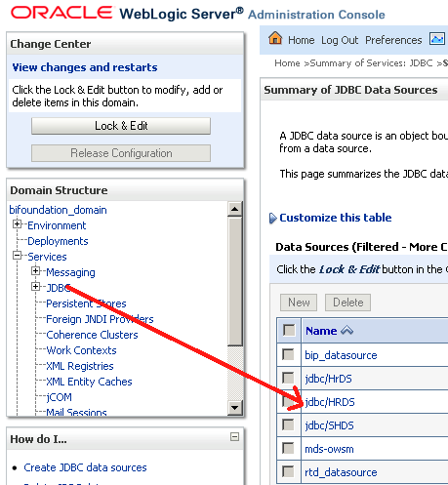Minimize the How do I panel
448x485 pixels.
click(234, 436)
